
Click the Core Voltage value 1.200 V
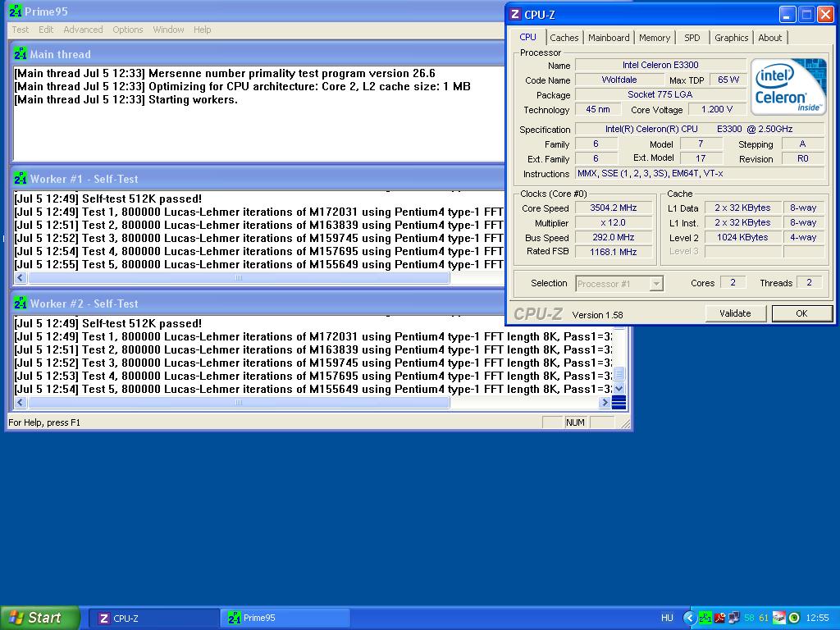point(717,109)
